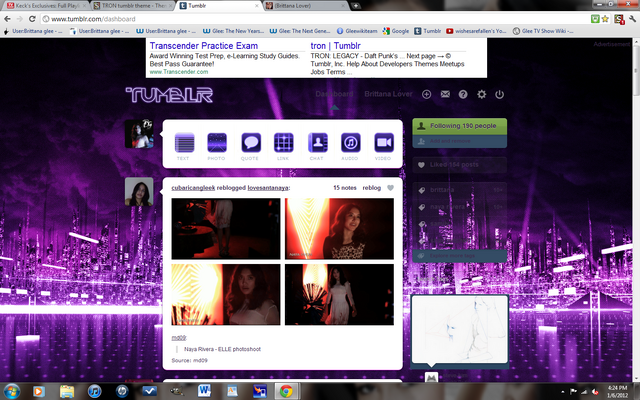The height and width of the screenshot is (400, 640).
Task: Reload the page with refresh icon
Action: tap(32, 19)
